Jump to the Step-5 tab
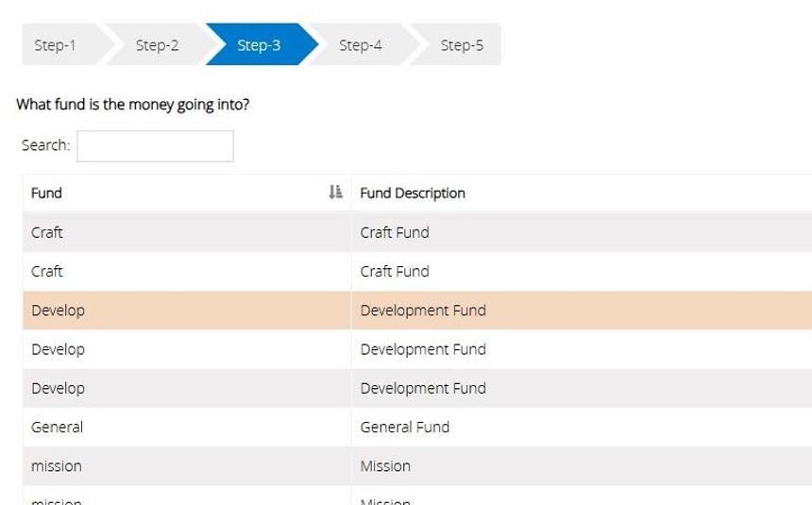Screen dimensions: 812x505 pyautogui.click(x=462, y=44)
